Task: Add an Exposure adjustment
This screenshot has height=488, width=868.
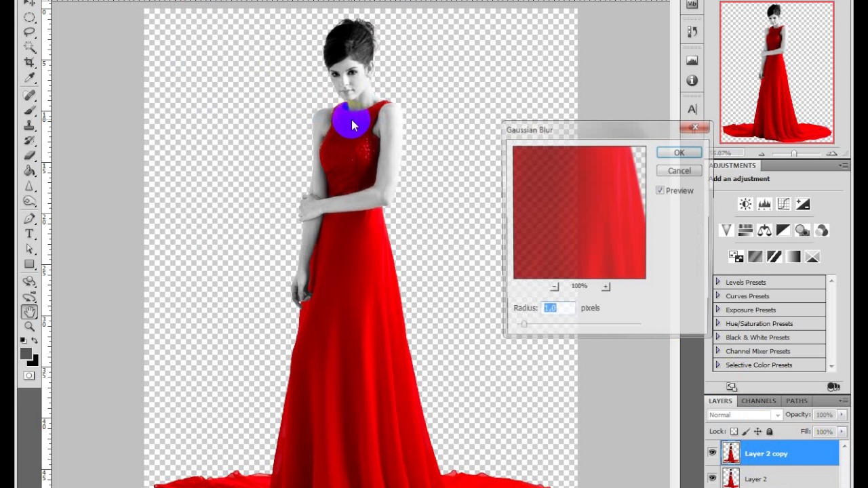Action: 802,204
